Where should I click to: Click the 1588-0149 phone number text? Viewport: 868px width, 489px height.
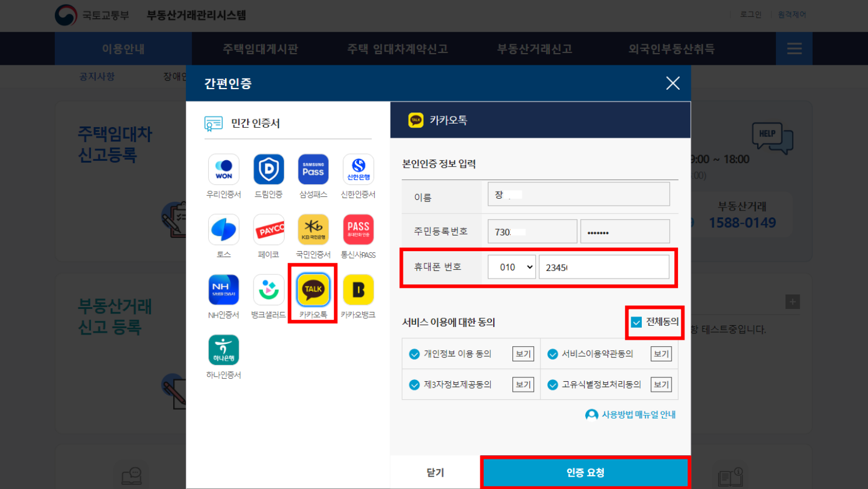[742, 223]
